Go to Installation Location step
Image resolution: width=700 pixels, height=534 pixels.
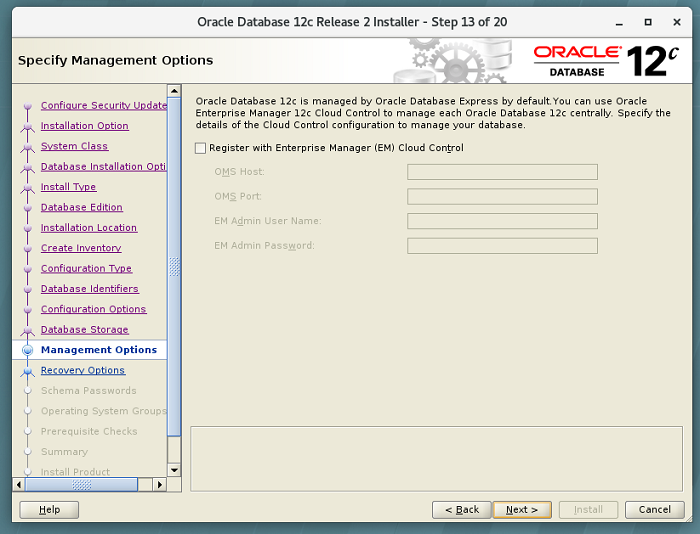tap(89, 228)
